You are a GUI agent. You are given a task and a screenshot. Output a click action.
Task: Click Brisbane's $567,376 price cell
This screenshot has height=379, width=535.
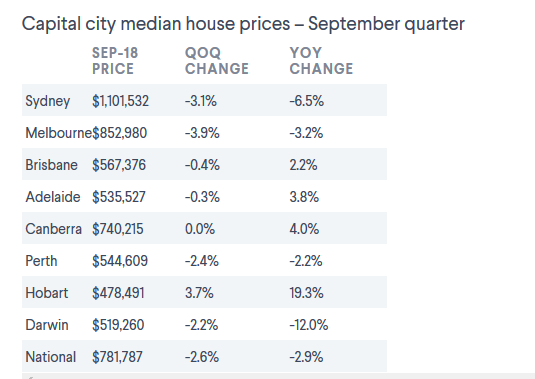[119, 165]
